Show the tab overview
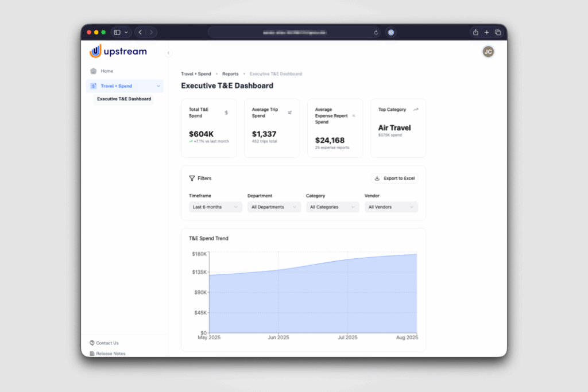588x392 pixels. 498,32
